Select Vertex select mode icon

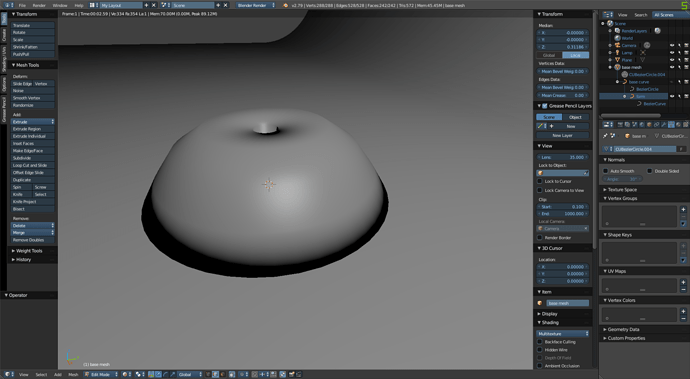[208, 374]
